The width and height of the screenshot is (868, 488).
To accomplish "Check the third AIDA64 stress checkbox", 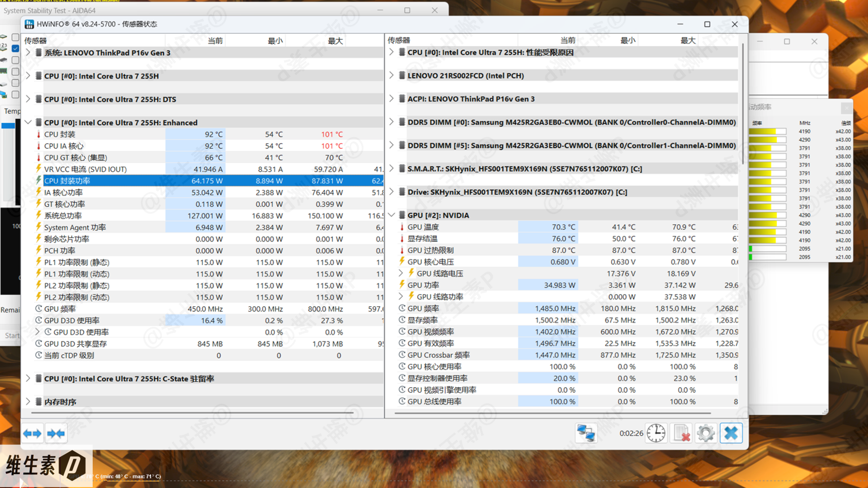I will pyautogui.click(x=15, y=60).
